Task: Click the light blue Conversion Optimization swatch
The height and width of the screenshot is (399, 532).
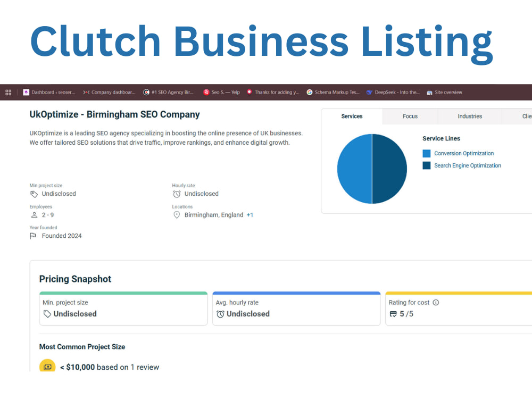Action: point(427,153)
